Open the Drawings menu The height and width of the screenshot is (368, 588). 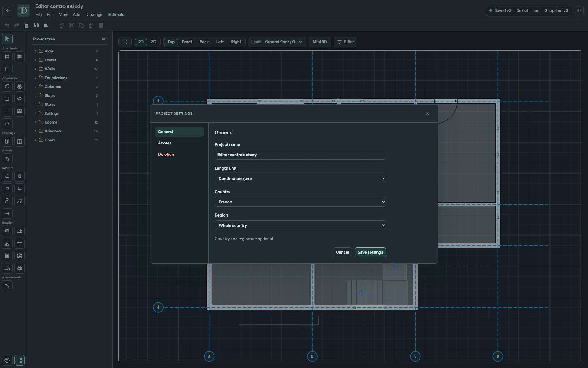click(x=94, y=15)
